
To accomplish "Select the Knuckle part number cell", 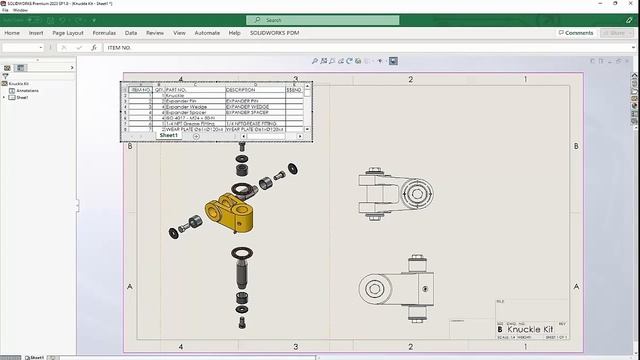I will coord(195,95).
